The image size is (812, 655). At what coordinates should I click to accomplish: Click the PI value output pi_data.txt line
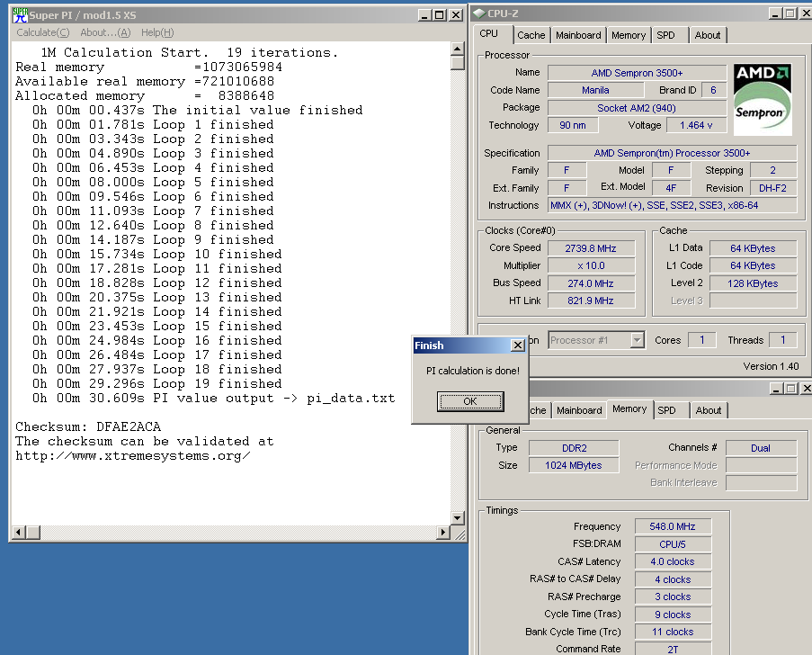[x=213, y=398]
